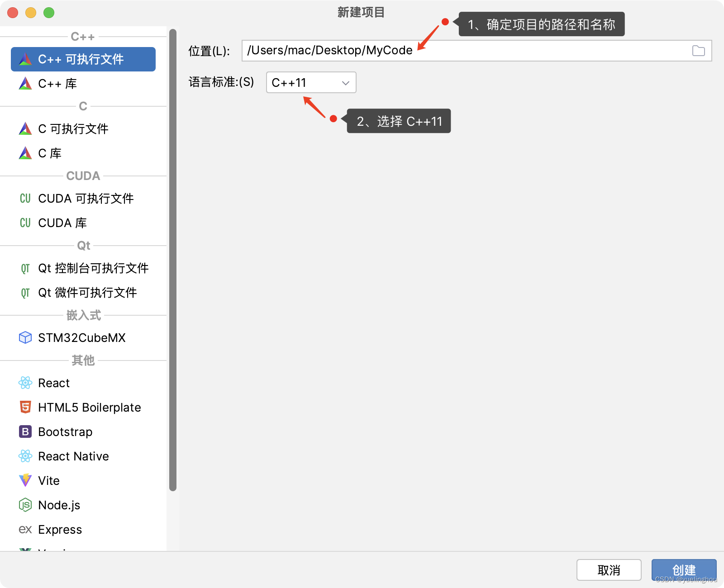Click the STM32CubeMX cube icon

coord(25,338)
